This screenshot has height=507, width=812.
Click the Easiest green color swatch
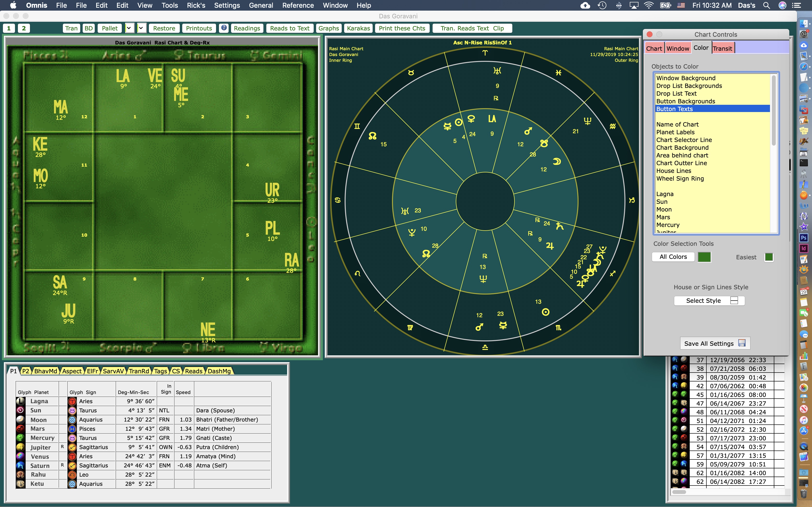tap(768, 257)
